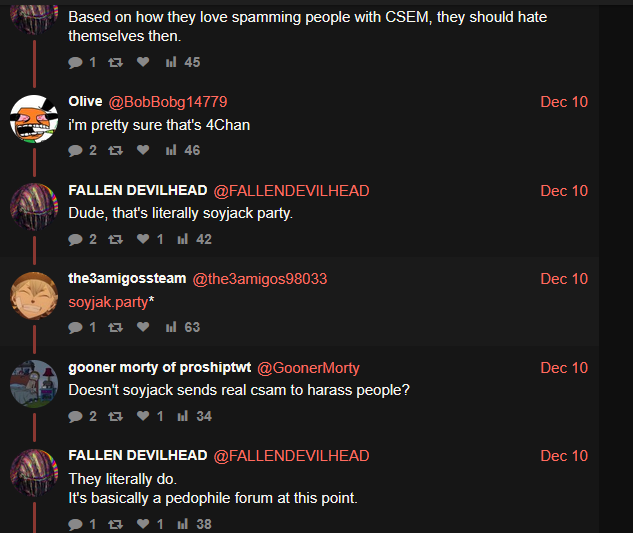The image size is (633, 533).
Task: Click heart icon under the3amigossteam tweet
Action: tap(143, 327)
